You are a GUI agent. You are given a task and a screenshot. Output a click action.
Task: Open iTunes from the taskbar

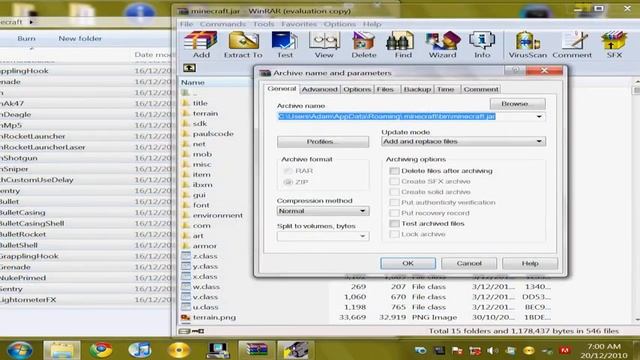click(140, 350)
